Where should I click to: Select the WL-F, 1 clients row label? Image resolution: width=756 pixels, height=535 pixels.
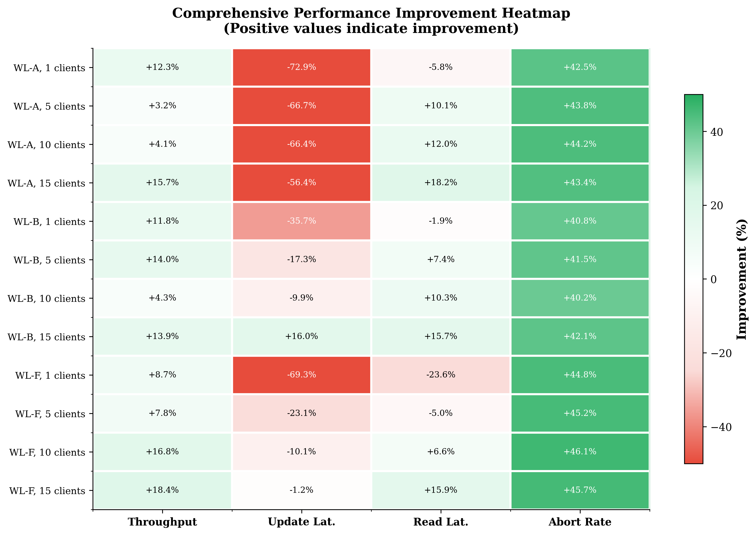click(x=50, y=375)
